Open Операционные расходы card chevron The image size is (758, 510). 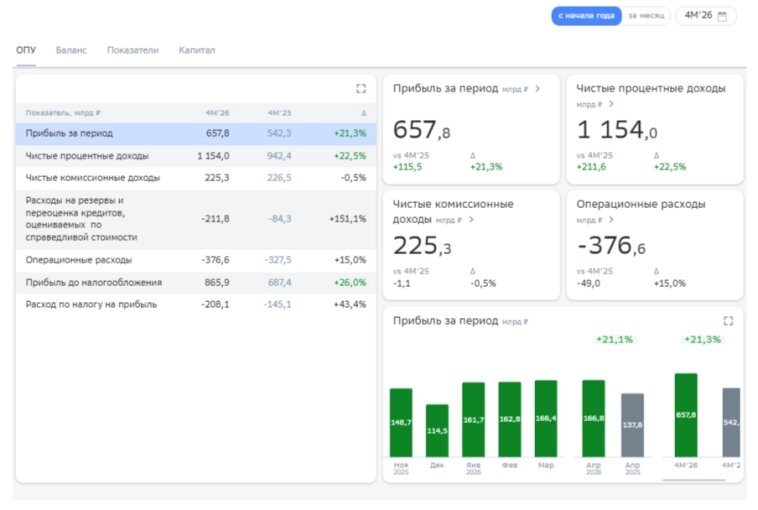611,220
